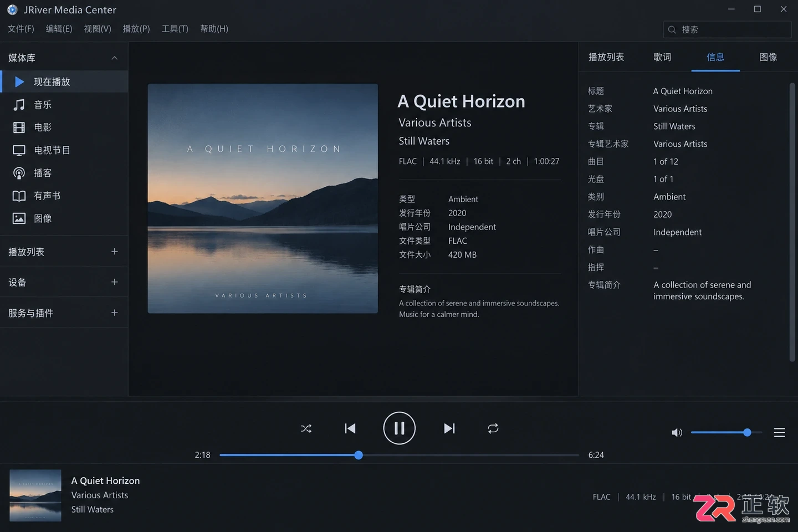The width and height of the screenshot is (798, 532).
Task: Open the playback queue menu icon
Action: pyautogui.click(x=779, y=432)
